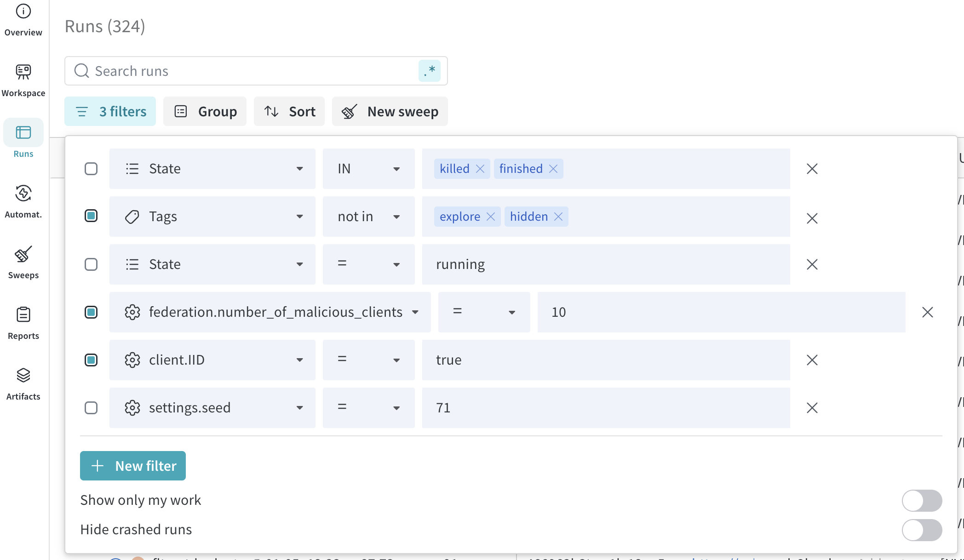Click the New sweep button
This screenshot has height=560, width=964.
(x=390, y=111)
